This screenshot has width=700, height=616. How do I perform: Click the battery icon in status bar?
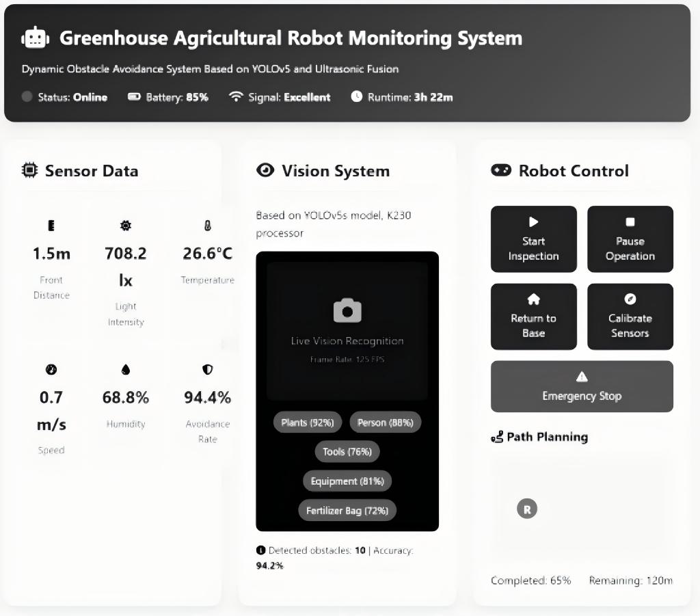coord(134,97)
